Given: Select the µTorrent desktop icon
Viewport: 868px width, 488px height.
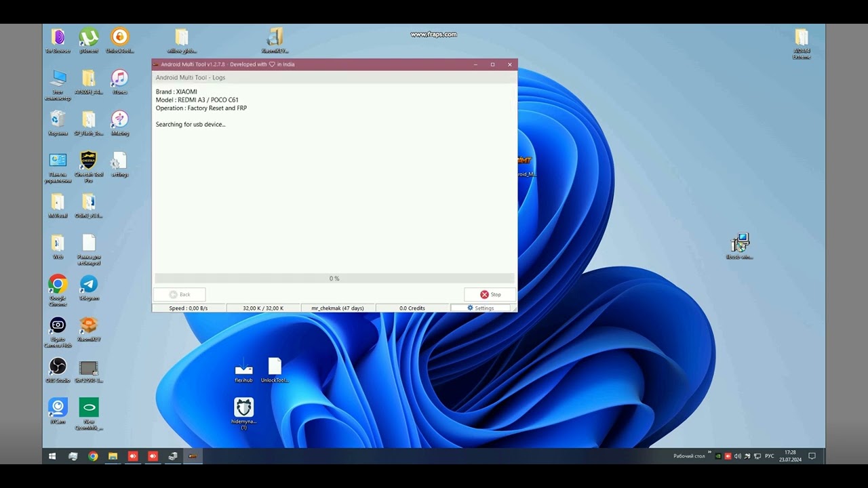Looking at the screenshot, I should (x=89, y=41).
